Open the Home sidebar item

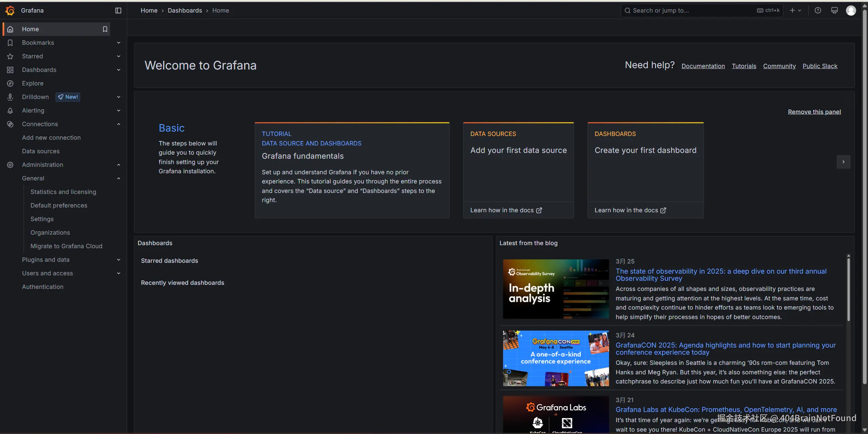coord(56,29)
